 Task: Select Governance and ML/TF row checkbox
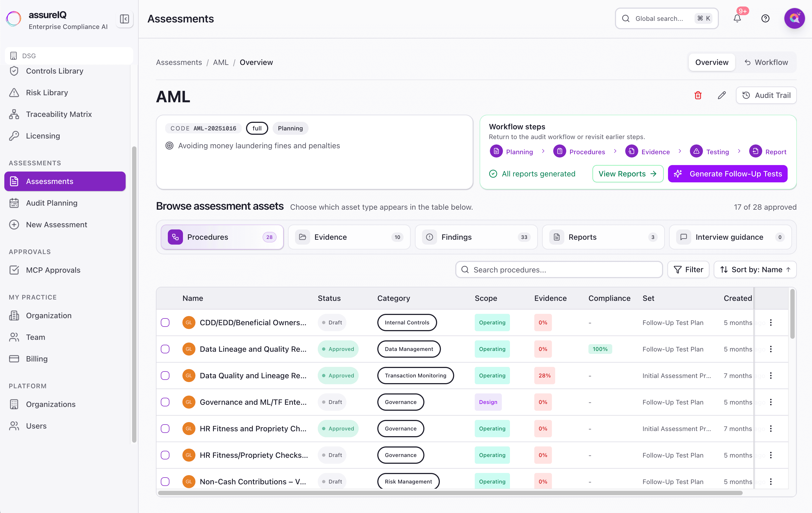pos(165,402)
